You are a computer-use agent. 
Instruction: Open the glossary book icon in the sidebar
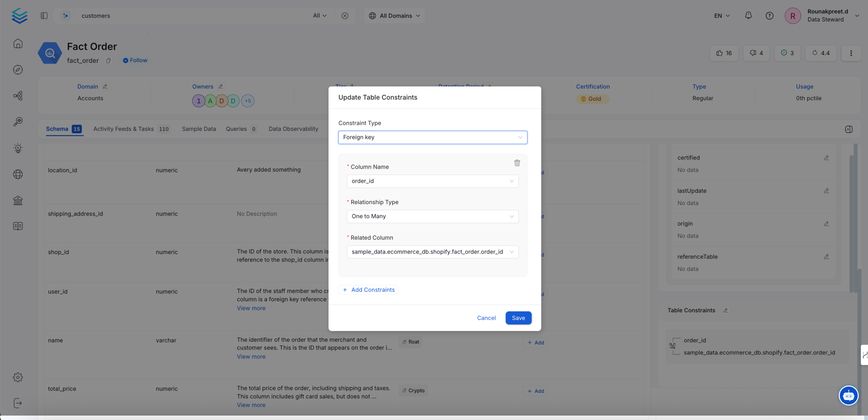pyautogui.click(x=17, y=226)
